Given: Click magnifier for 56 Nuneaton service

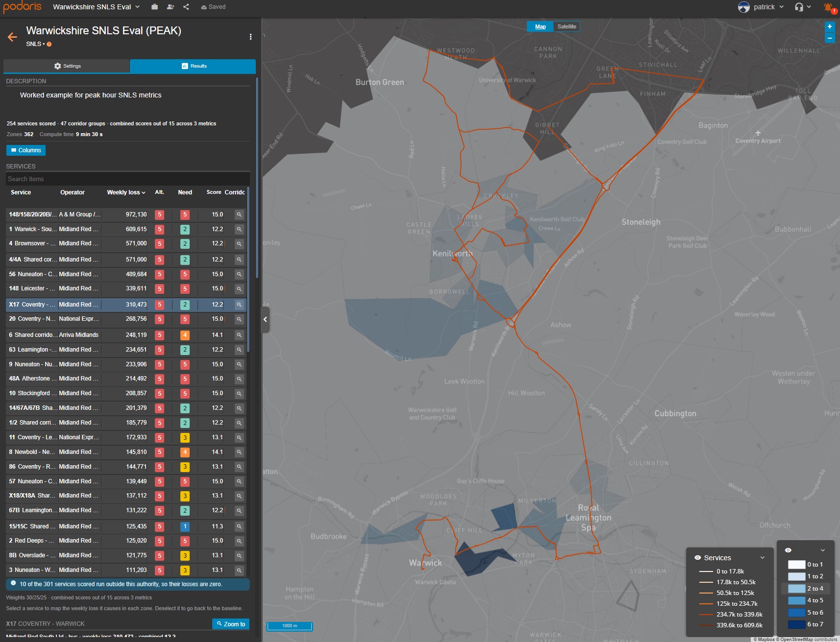Looking at the screenshot, I should [239, 274].
